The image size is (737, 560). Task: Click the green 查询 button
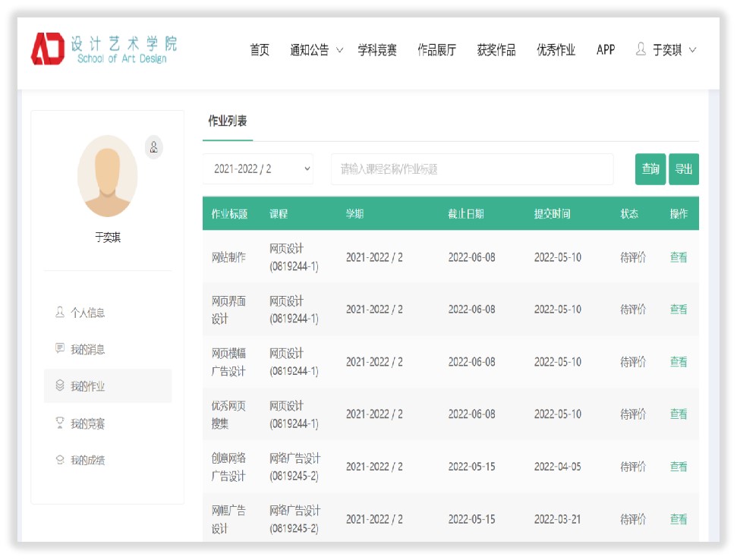[x=650, y=169]
